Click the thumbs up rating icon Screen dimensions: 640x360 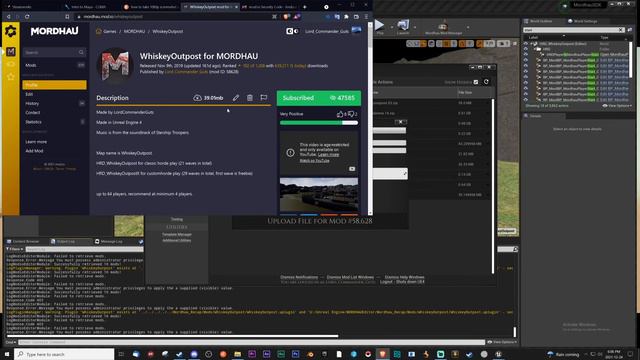[x=340, y=114]
